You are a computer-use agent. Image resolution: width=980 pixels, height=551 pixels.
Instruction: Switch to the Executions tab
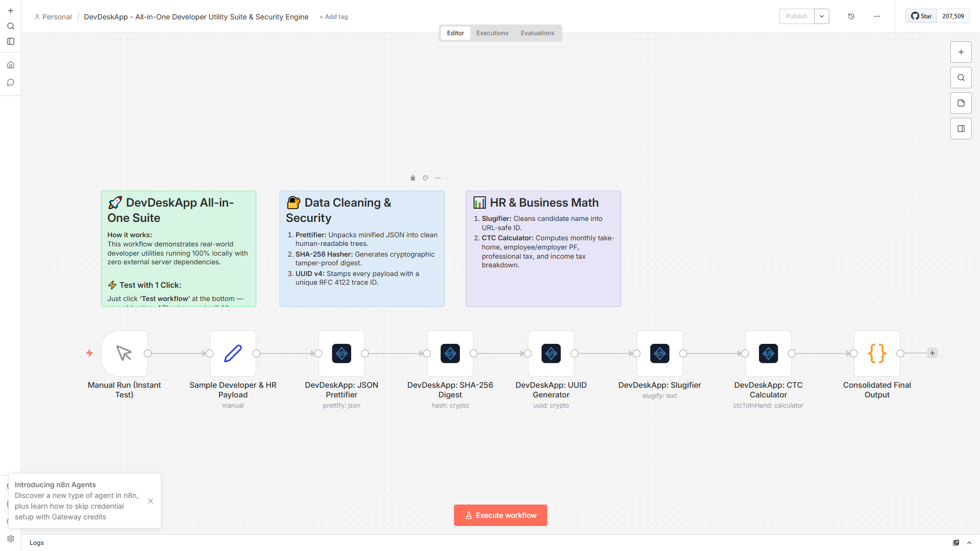493,33
